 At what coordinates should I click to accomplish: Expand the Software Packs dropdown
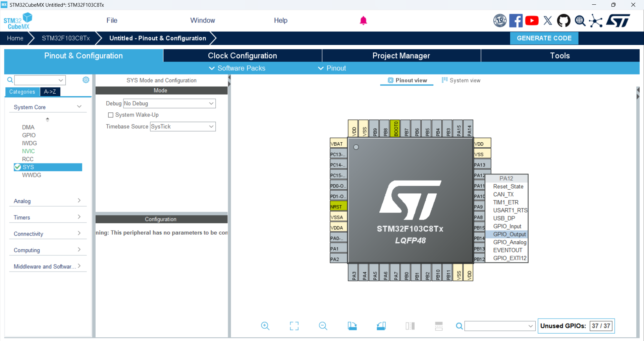coord(237,68)
